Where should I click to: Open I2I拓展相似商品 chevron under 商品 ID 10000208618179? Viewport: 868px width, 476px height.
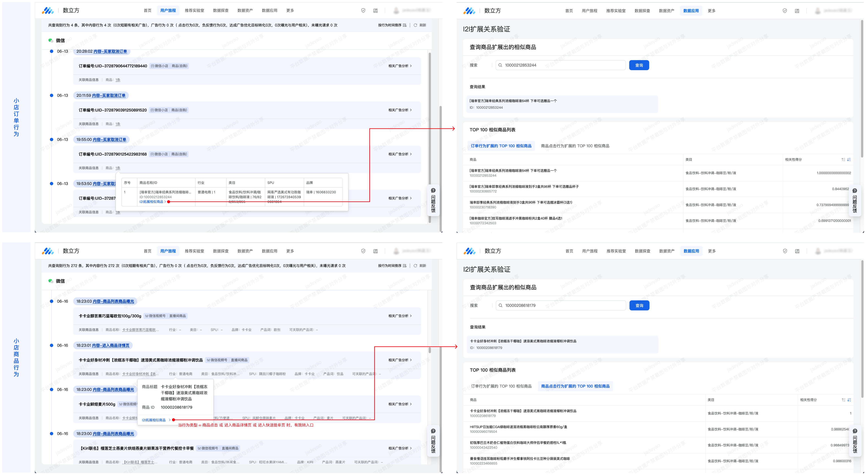[x=169, y=420]
